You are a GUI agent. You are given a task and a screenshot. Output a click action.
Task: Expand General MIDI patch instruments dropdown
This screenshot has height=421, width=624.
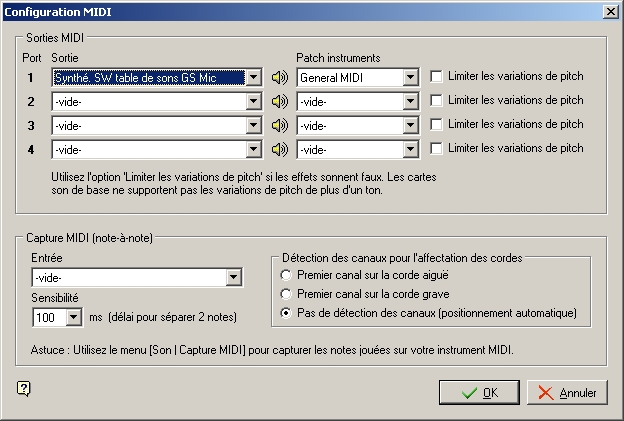[x=410, y=77]
